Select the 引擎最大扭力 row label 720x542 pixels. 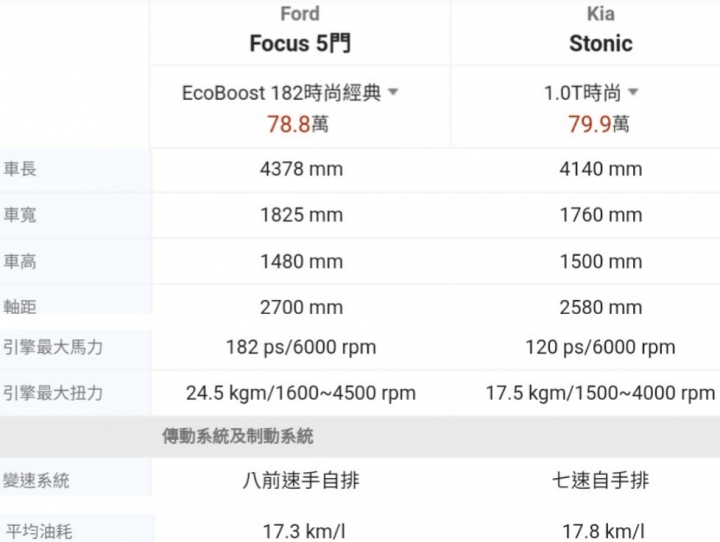point(53,393)
